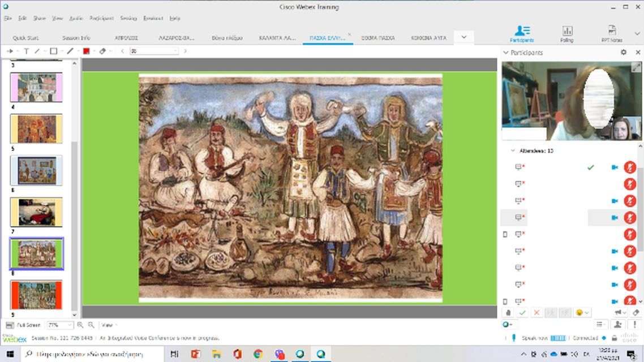
Task: Collapse the Participants panel header chevron
Action: coord(506,53)
